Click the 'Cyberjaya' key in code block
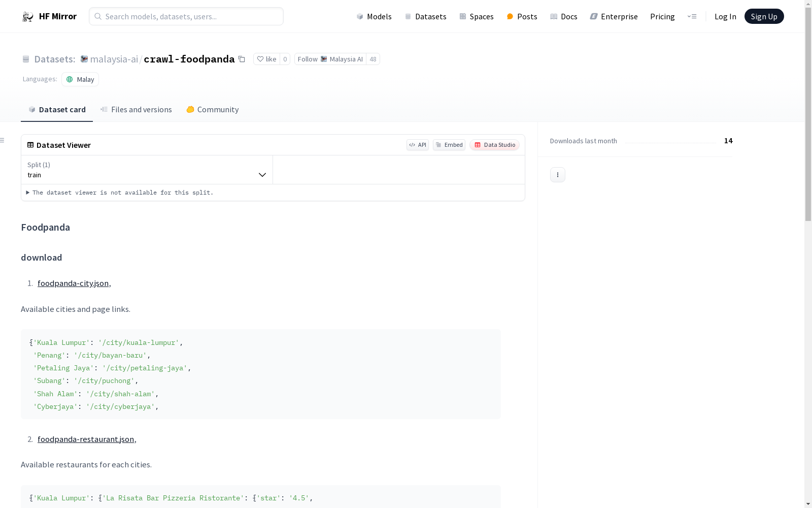Viewport: 812px width, 508px height. click(x=55, y=407)
